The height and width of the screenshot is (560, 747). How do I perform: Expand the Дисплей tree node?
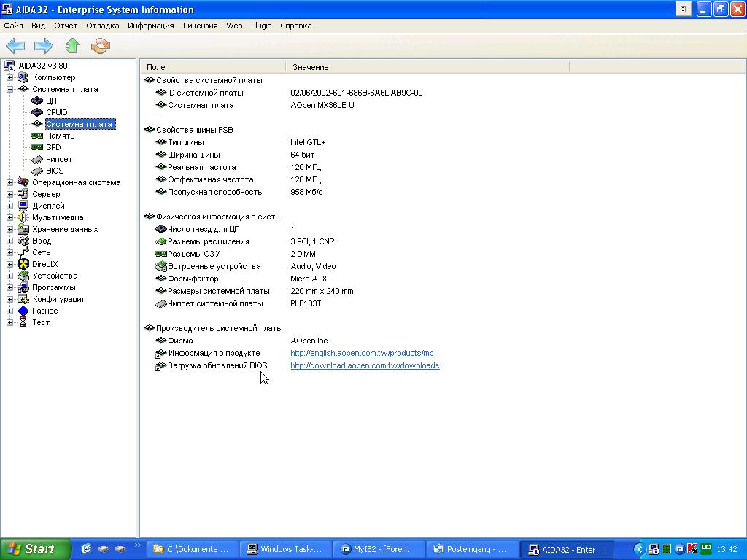tap(9, 206)
